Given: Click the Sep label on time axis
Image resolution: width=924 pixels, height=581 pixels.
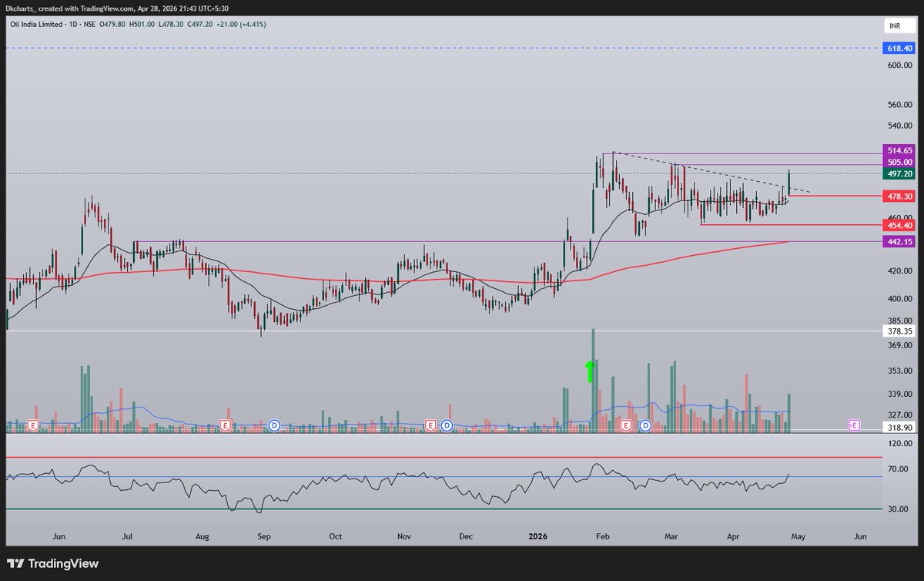Looking at the screenshot, I should pos(263,536).
